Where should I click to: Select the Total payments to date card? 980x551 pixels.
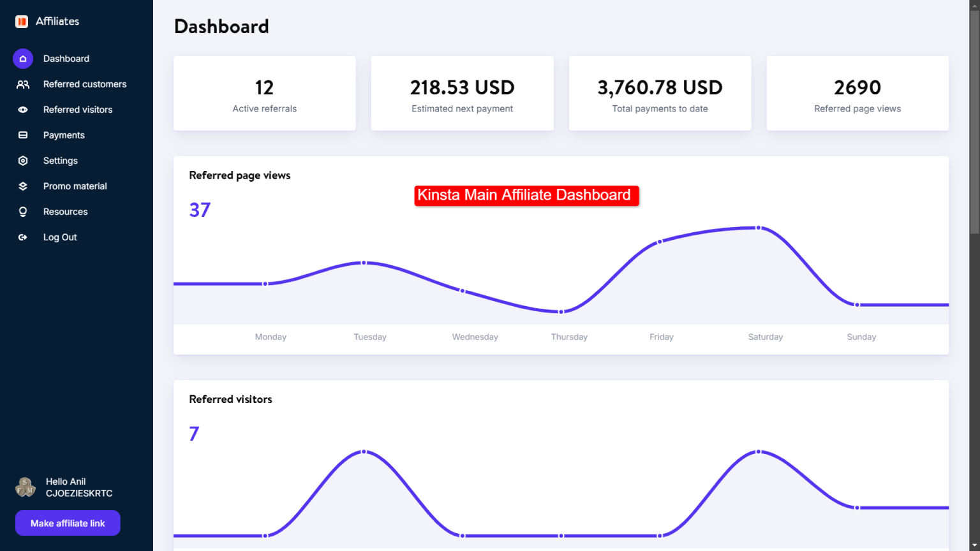(x=660, y=93)
